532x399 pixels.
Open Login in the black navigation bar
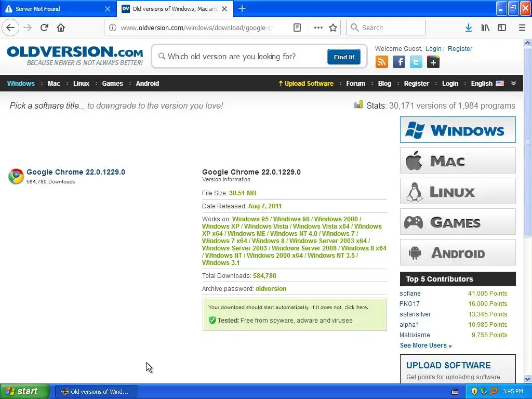[x=450, y=84]
